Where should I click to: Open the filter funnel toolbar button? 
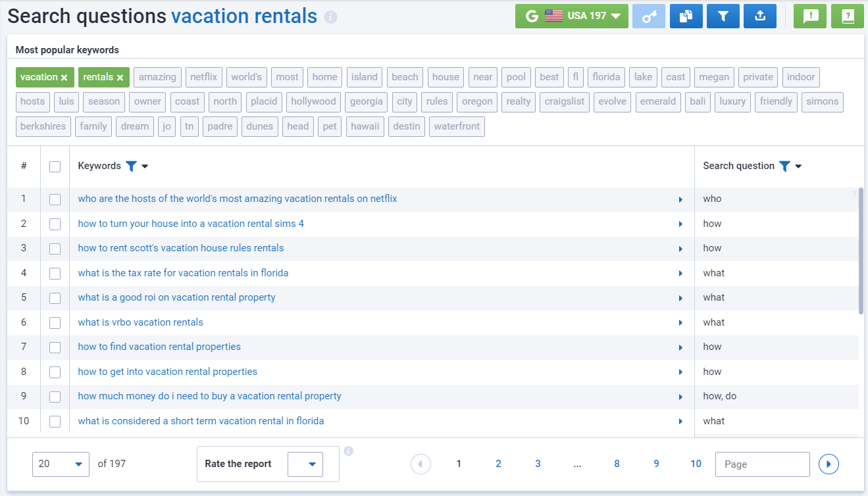pos(723,16)
